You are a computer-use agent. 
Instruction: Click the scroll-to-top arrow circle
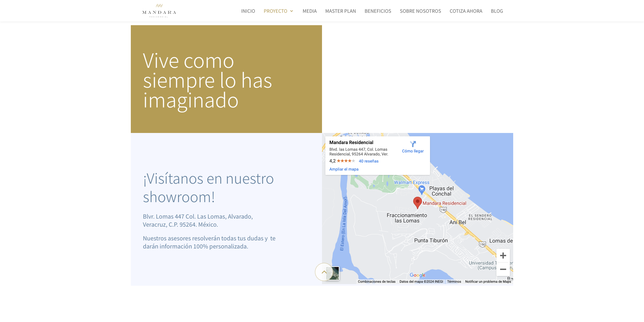click(x=323, y=272)
